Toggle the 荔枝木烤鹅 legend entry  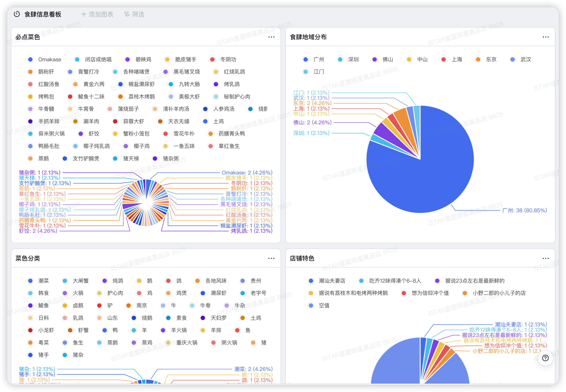point(136,97)
